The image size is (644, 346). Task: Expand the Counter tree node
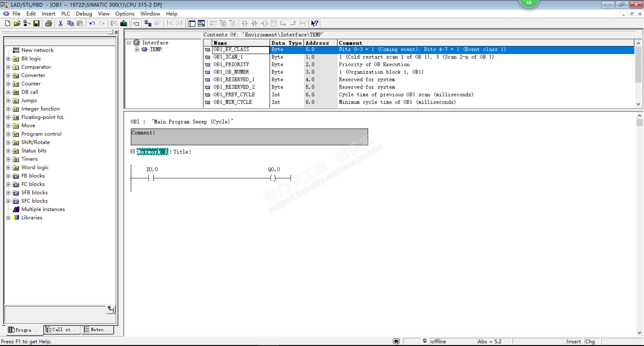(8, 84)
